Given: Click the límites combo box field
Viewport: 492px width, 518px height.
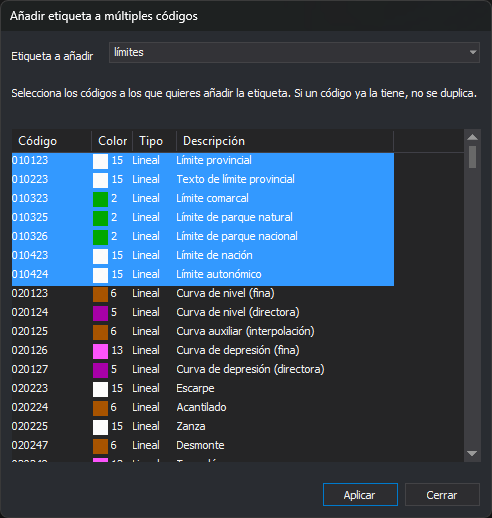Looking at the screenshot, I should (294, 52).
